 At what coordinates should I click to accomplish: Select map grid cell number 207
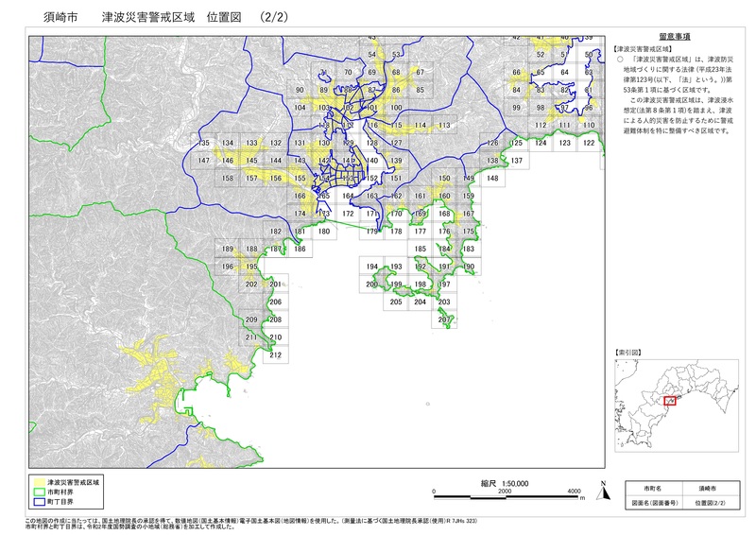point(443,319)
